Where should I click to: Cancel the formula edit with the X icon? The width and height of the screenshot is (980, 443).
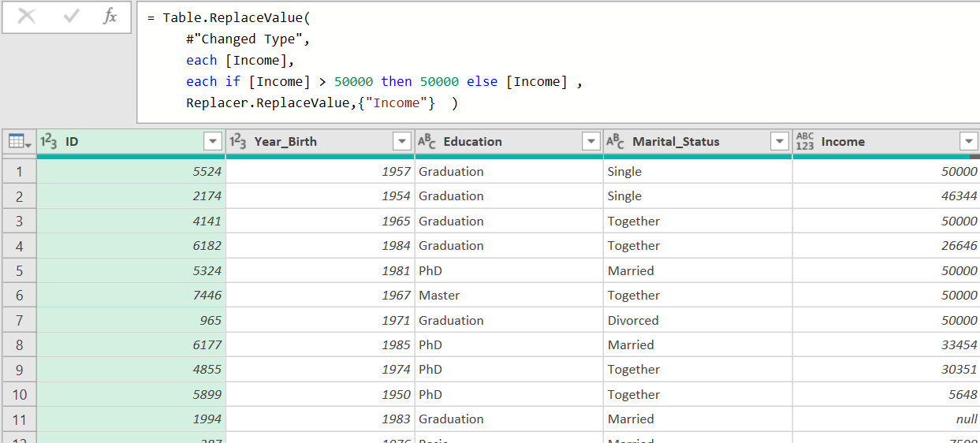26,17
